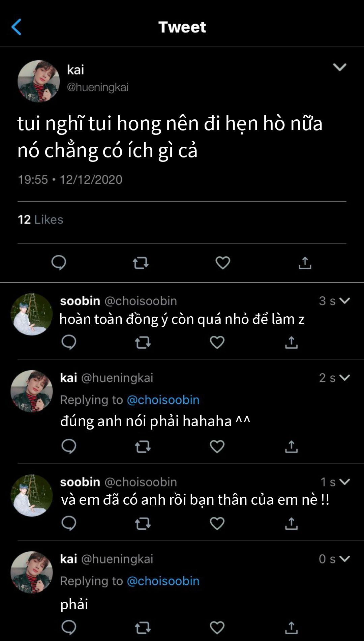Viewport: 364px width, 641px height.
Task: Open @hueningkai handle on main tweet
Action: 97,87
